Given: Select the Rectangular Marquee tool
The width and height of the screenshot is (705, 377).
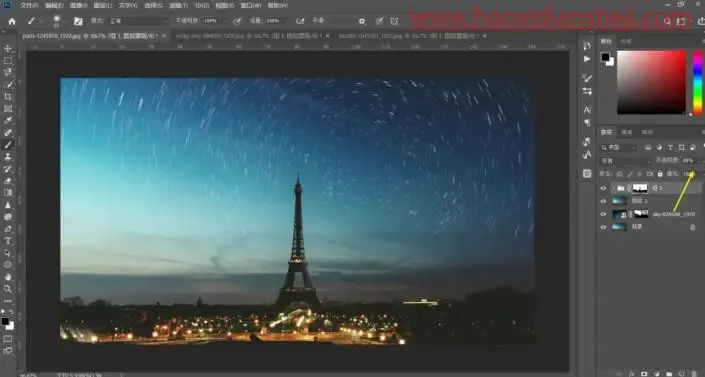Looking at the screenshot, I should click(x=8, y=60).
